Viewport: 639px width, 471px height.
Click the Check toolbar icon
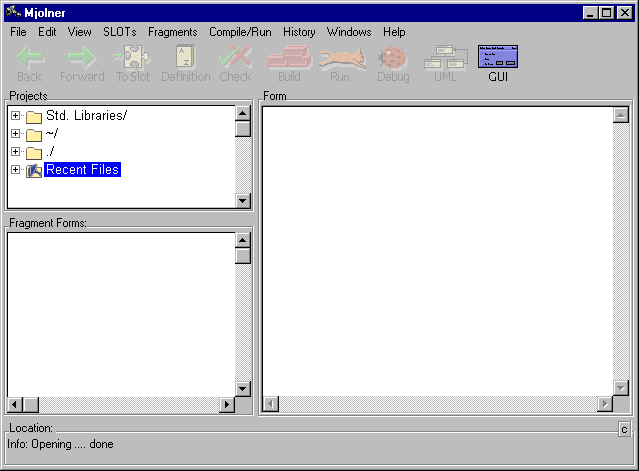pos(235,58)
